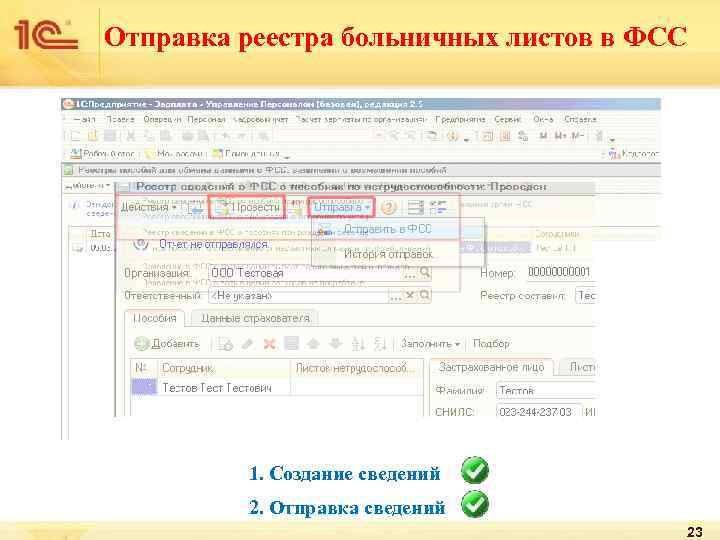Viewport: 720px width, 540px height.
Task: Click ellipsis select button in Ответственный field
Action: click(x=395, y=296)
